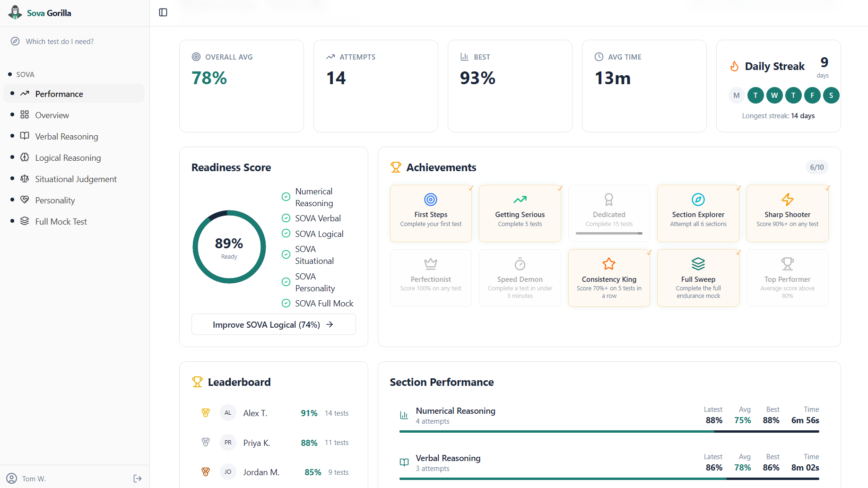Open the Performance sidebar item
Image resolution: width=868 pixels, height=488 pixels.
(74, 94)
